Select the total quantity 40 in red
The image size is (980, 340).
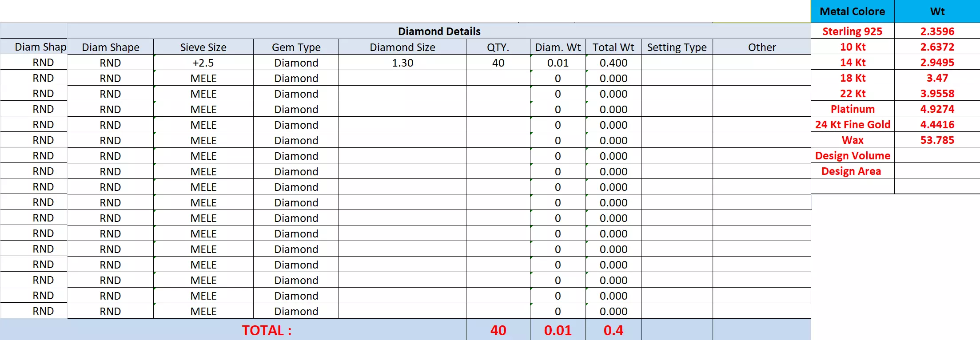(x=498, y=330)
